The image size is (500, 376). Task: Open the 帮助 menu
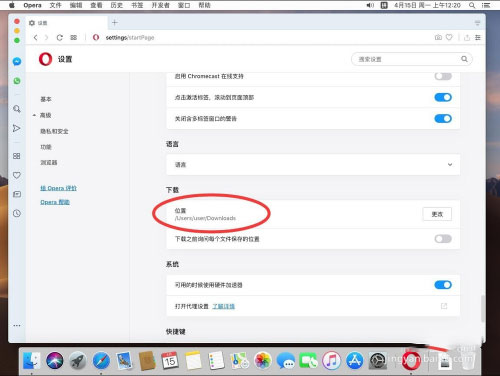tap(204, 5)
